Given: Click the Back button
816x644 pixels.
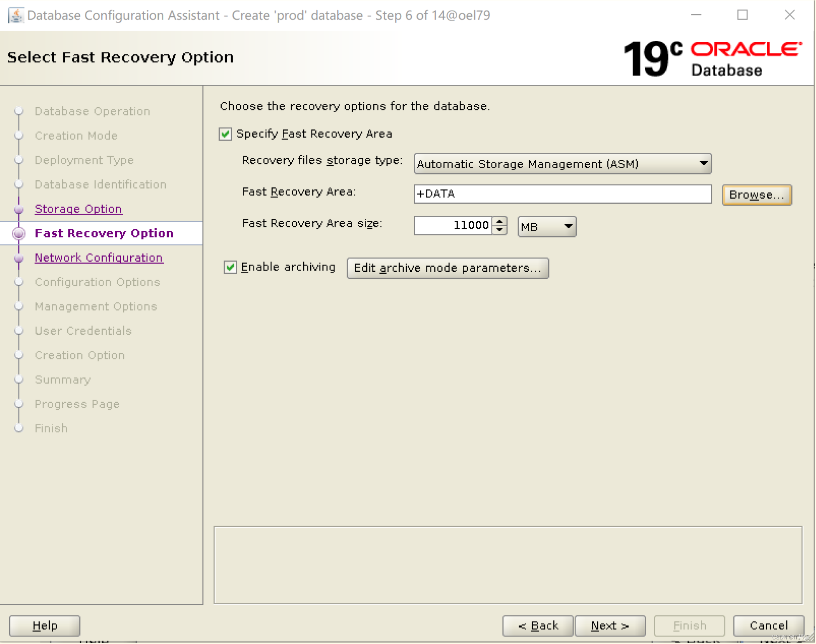Looking at the screenshot, I should [x=538, y=625].
